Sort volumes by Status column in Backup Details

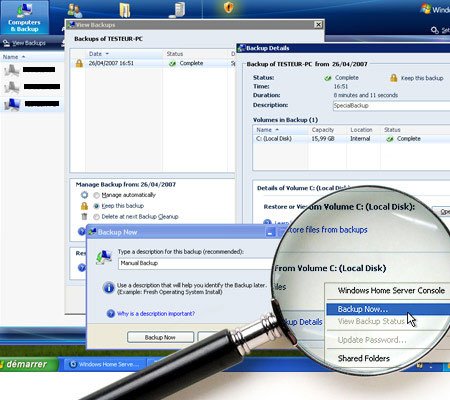tap(392, 130)
